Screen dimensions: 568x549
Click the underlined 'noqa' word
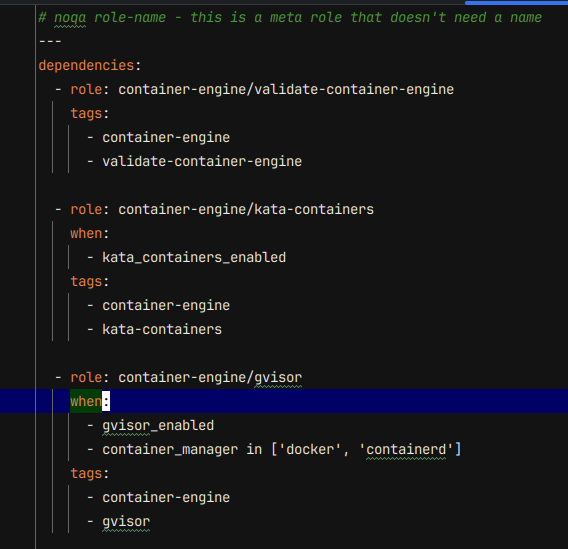coord(70,17)
